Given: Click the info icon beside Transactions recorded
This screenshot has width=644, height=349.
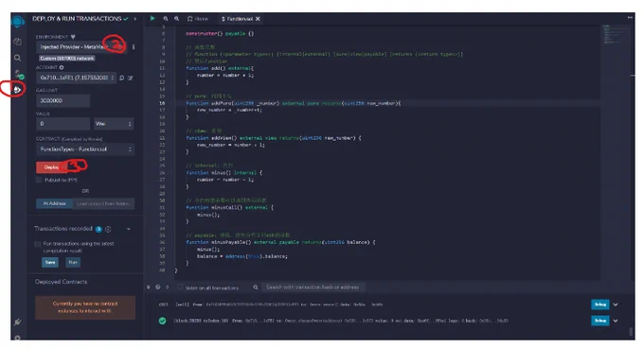Looking at the screenshot, I should coord(108,229).
